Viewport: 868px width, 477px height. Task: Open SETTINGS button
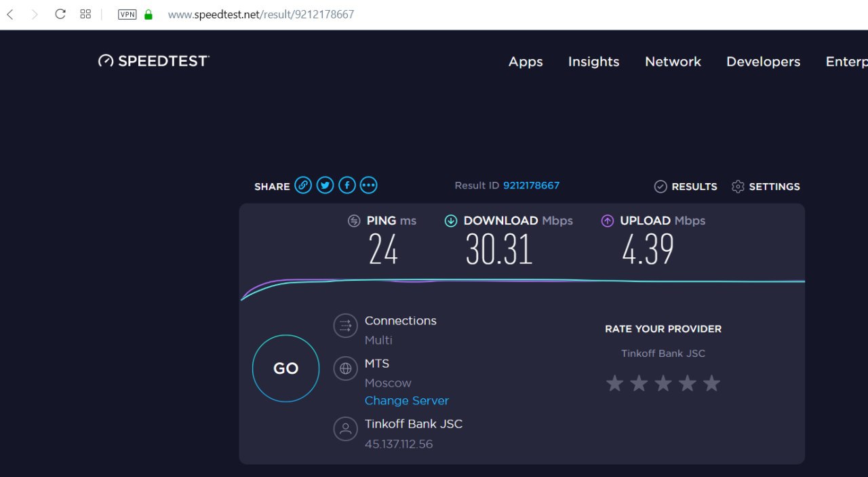(x=774, y=187)
